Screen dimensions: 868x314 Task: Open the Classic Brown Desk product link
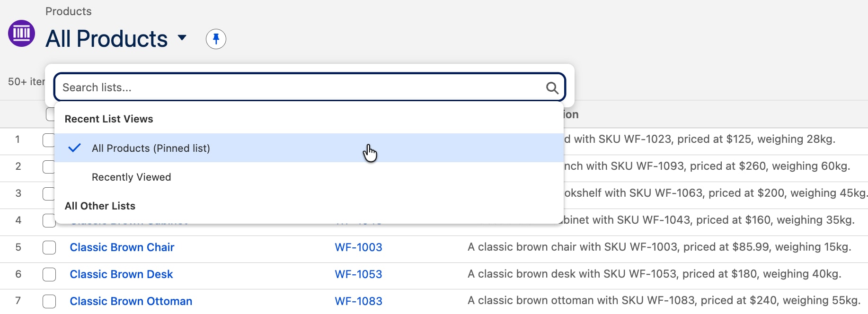(x=121, y=274)
